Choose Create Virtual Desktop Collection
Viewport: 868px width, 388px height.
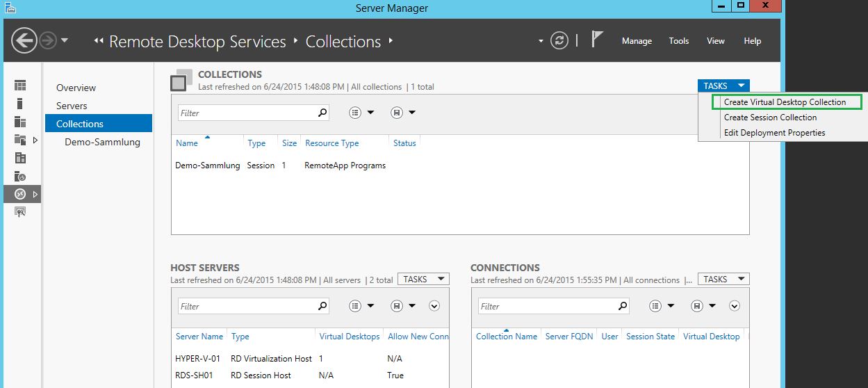785,102
